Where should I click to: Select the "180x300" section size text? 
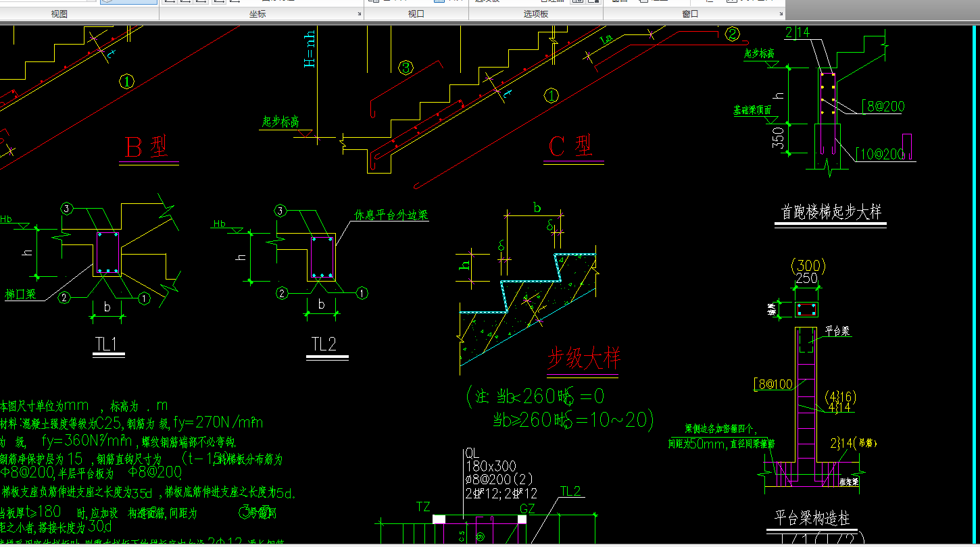point(491,466)
